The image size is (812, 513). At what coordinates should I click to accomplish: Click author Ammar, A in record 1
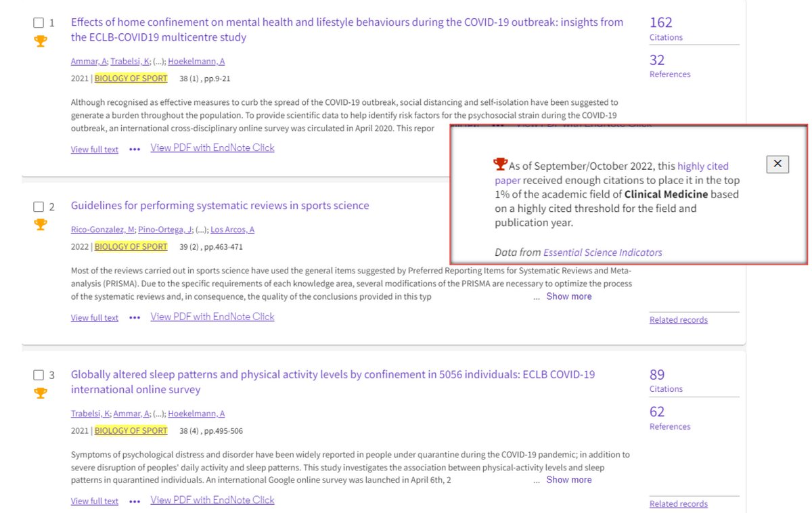click(x=89, y=62)
